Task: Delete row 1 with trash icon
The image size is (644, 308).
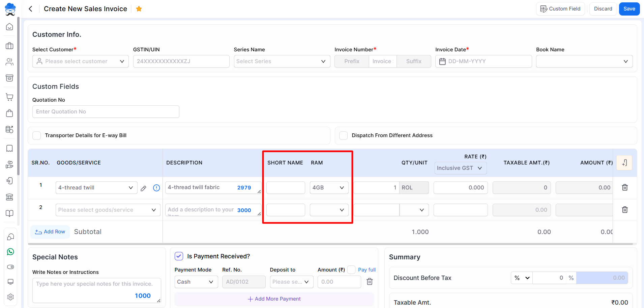Action: click(624, 187)
